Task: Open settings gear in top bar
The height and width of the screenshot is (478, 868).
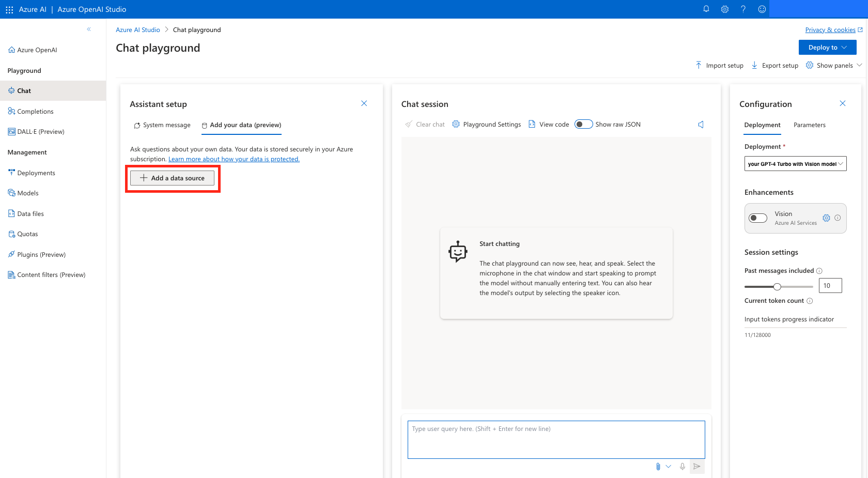Action: pyautogui.click(x=725, y=9)
